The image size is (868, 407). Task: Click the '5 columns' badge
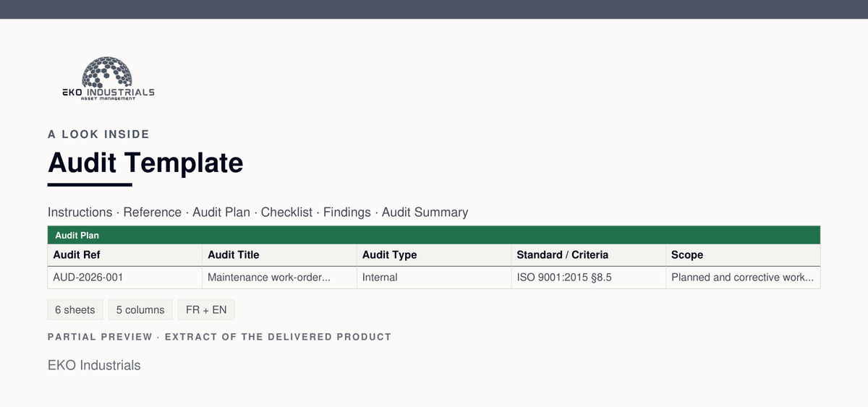(140, 309)
